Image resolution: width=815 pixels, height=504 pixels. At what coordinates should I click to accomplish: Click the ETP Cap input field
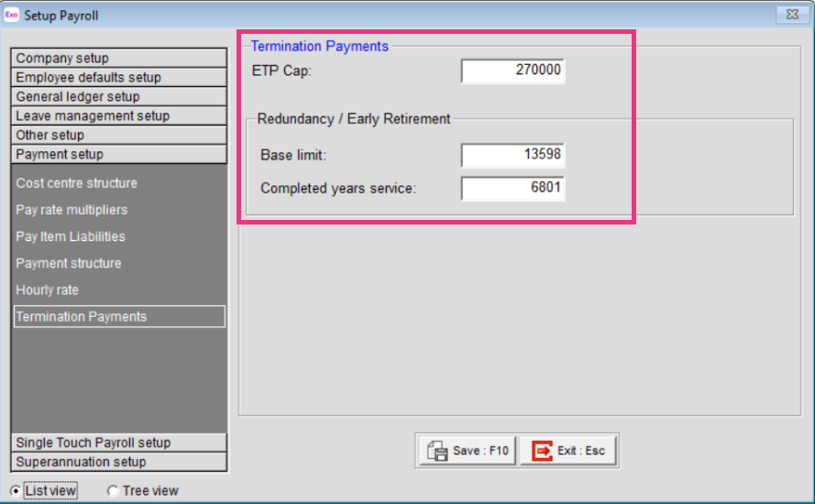512,71
